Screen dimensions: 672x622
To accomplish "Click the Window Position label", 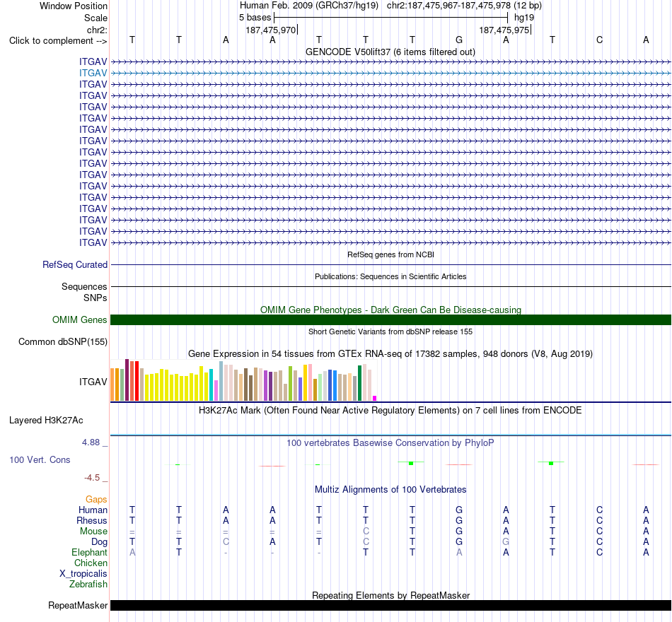I will [x=74, y=6].
